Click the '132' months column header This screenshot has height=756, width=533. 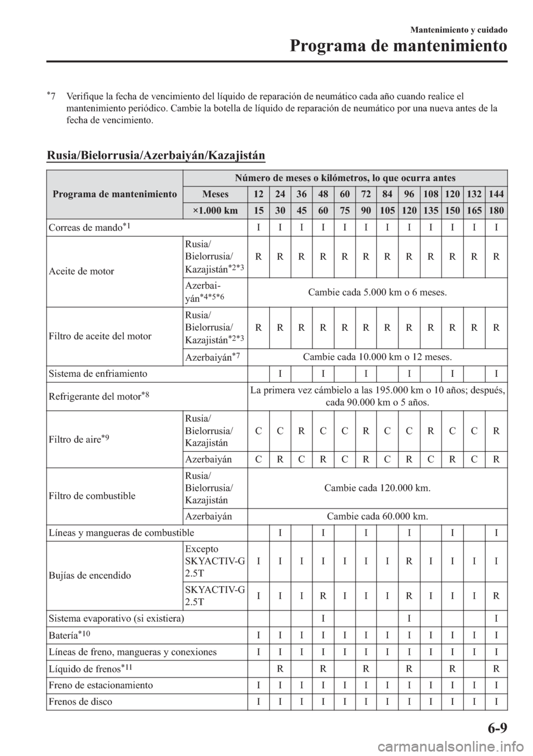pyautogui.click(x=474, y=194)
